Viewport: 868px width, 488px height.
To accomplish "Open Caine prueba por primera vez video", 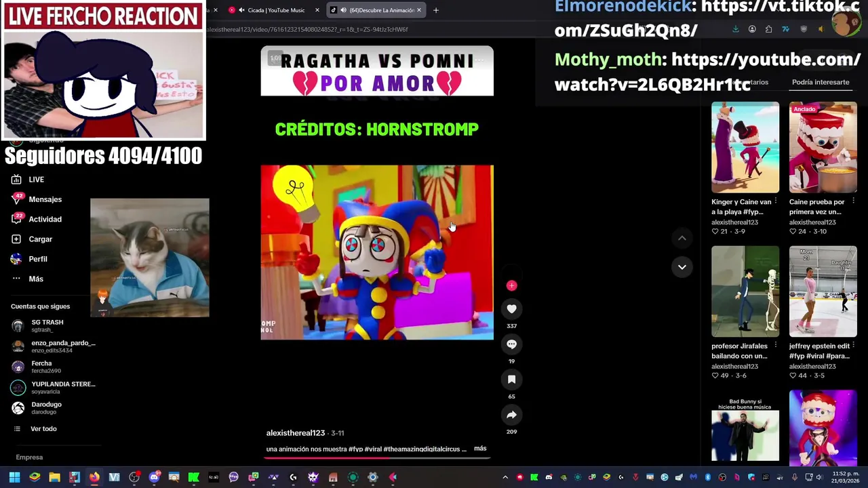I will (x=823, y=147).
